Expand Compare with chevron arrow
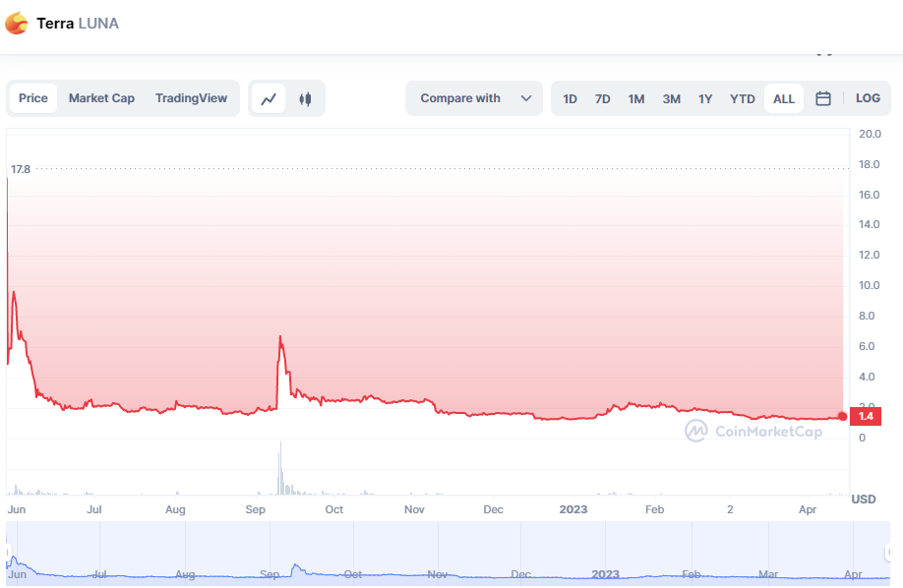Image resolution: width=903 pixels, height=588 pixels. (526, 98)
